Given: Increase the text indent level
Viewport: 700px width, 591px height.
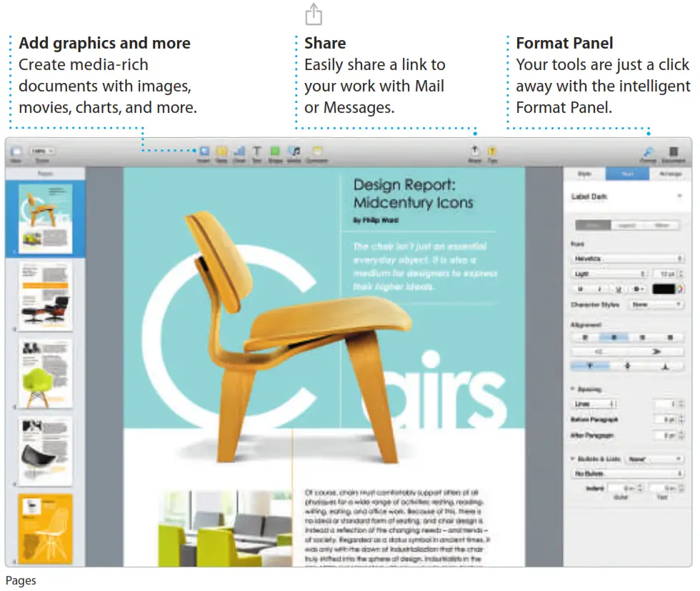Looking at the screenshot, I should [656, 352].
